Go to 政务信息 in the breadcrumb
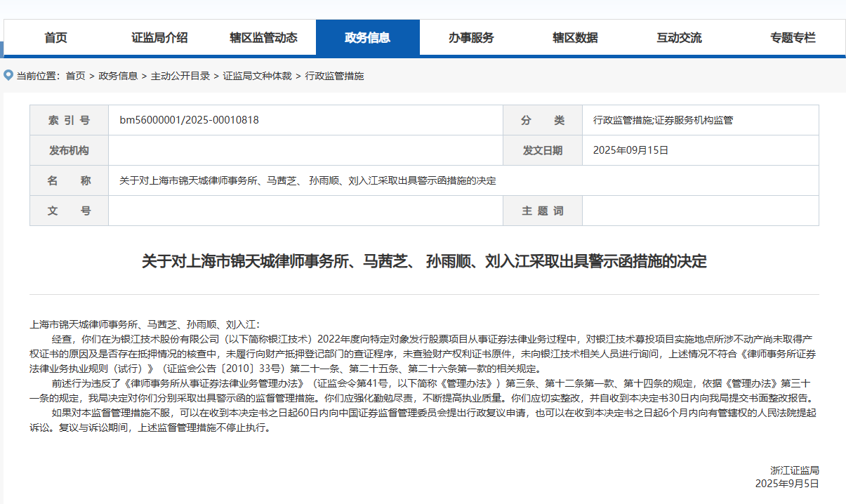Screen dimensions: 846x504 point(118,76)
